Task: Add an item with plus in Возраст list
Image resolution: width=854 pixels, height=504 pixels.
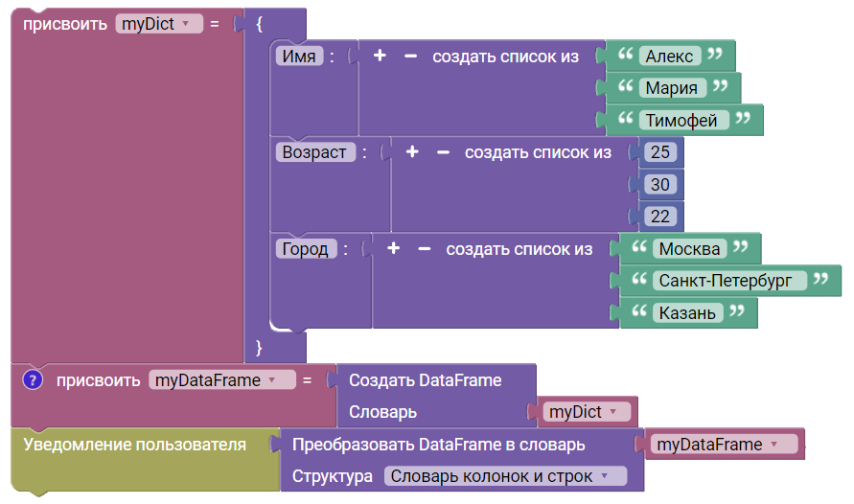Action: click(412, 151)
